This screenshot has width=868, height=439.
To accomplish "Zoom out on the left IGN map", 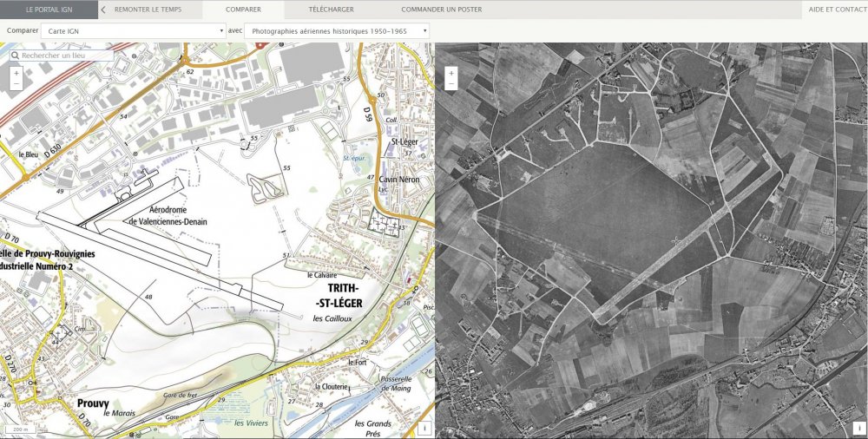I will (16, 84).
